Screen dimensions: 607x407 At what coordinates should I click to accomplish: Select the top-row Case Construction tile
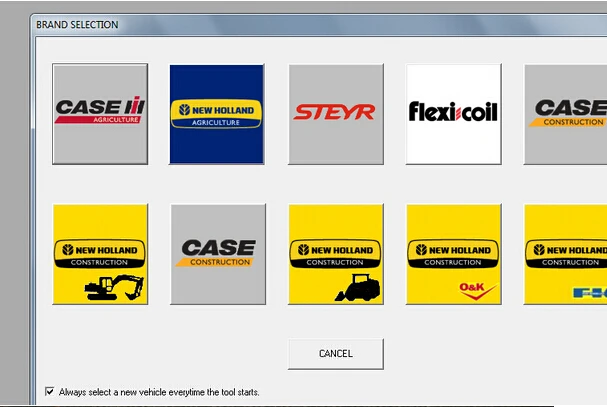(565, 114)
